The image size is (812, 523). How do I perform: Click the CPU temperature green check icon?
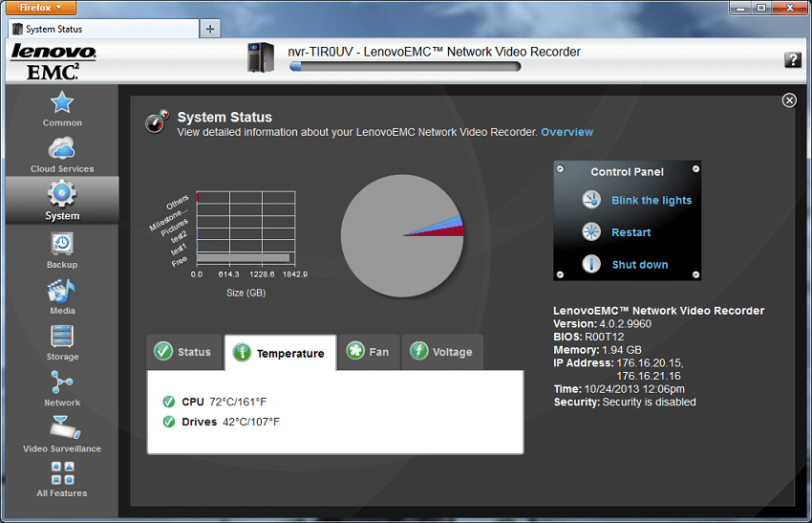(169, 402)
